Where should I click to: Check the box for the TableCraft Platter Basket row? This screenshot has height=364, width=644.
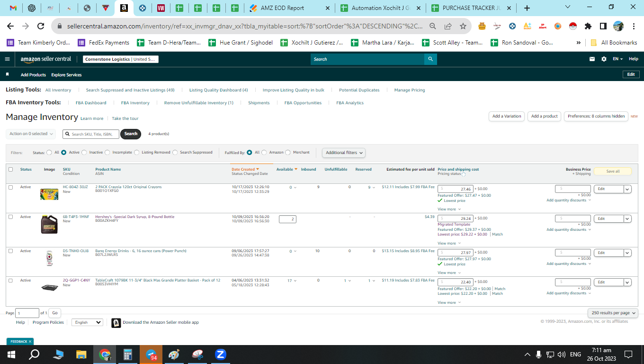[10, 281]
